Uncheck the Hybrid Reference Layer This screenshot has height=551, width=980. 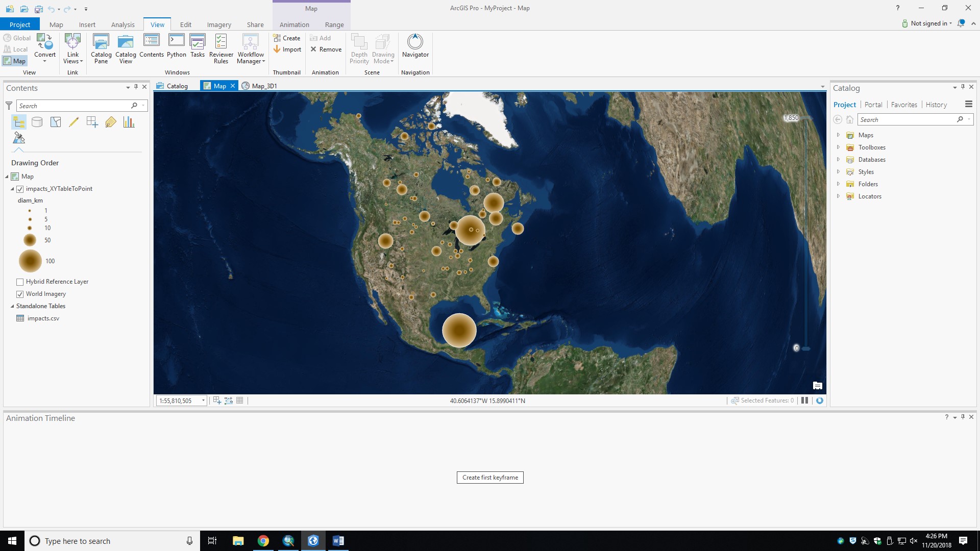click(x=20, y=281)
